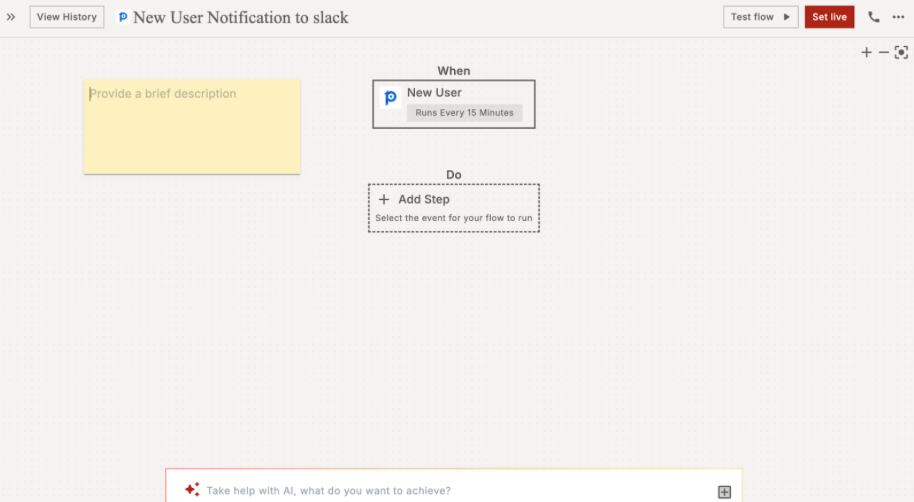Click the AI sparkle icon

click(x=192, y=490)
